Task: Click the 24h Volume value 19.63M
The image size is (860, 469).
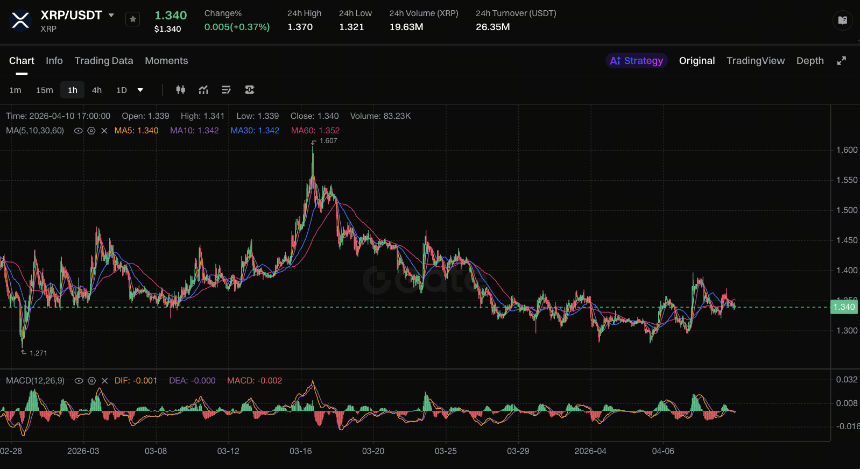Action: pos(406,27)
